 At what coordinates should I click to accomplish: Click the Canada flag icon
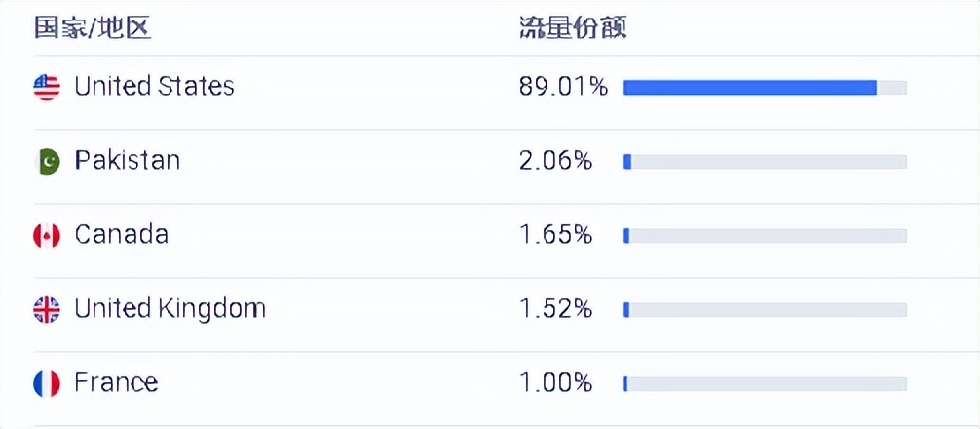click(47, 236)
